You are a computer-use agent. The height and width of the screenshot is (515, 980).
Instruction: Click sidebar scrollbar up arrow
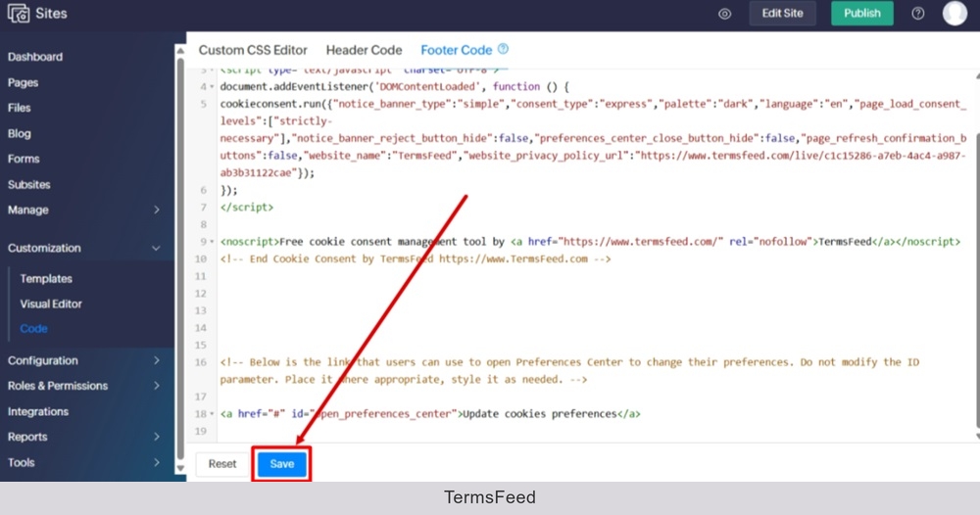click(180, 51)
